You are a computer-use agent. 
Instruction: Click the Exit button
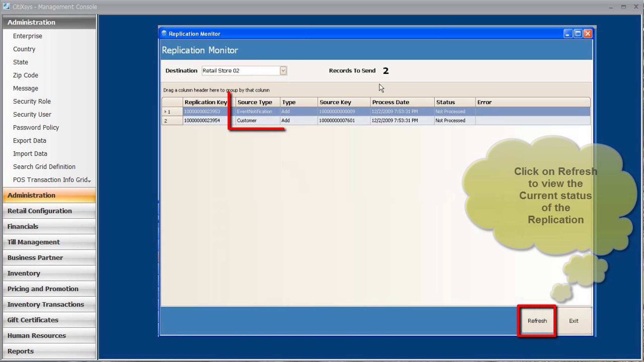click(573, 321)
